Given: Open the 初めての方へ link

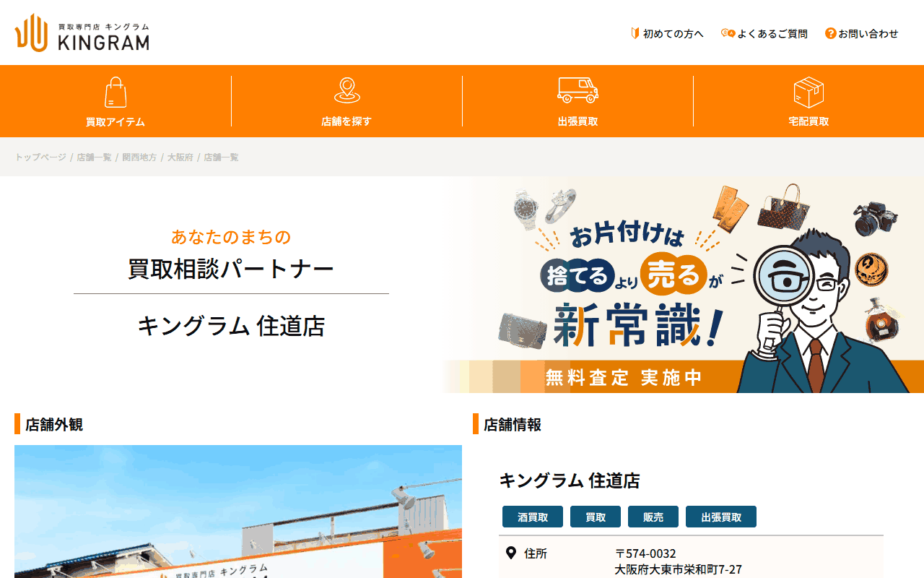Looking at the screenshot, I should [x=667, y=33].
